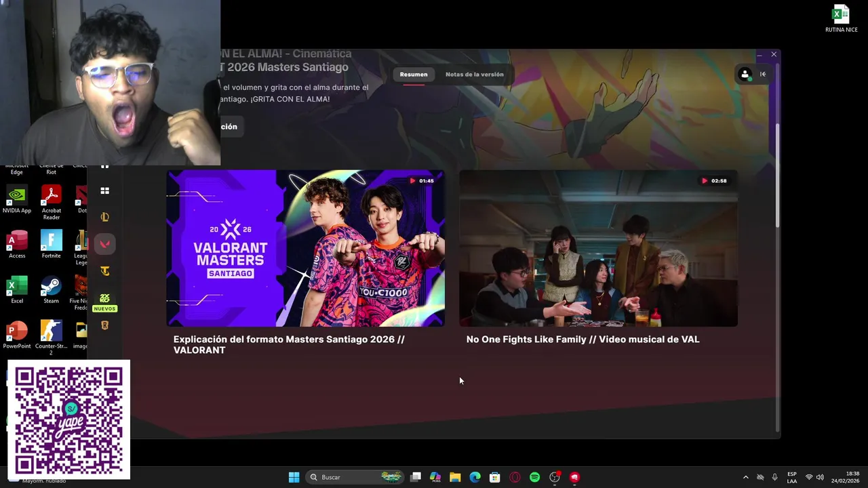
Task: Open Riot Client taskbar icon
Action: [x=574, y=477]
